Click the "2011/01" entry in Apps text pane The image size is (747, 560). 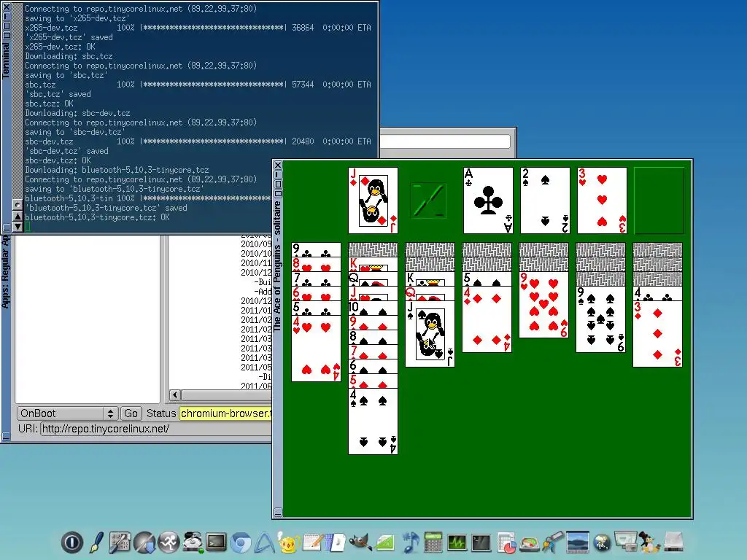[x=256, y=311]
